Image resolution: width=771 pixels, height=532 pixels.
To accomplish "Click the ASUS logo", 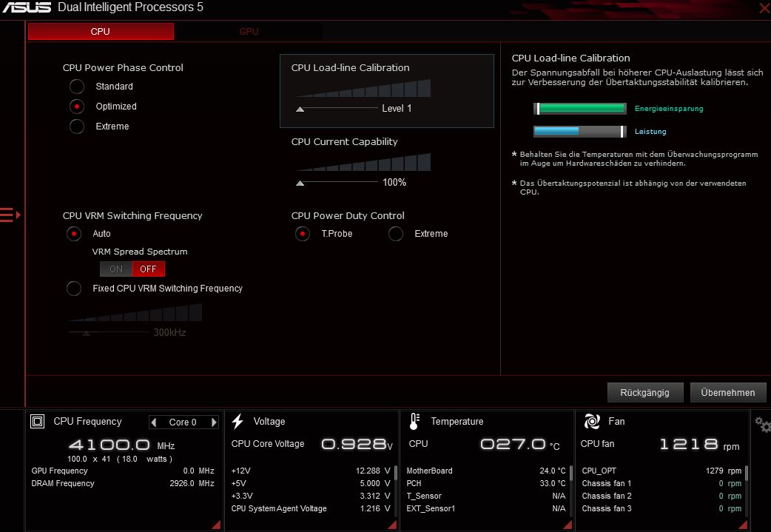I will coord(27,7).
